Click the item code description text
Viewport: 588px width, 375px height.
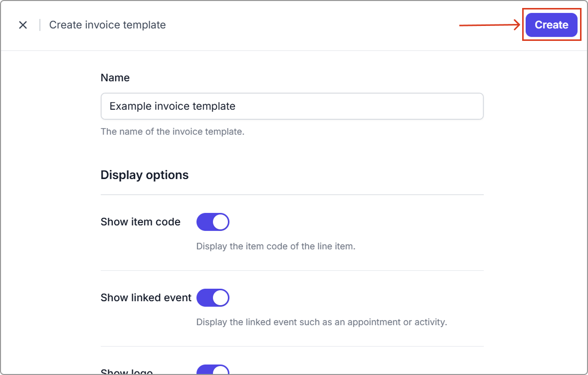point(276,246)
